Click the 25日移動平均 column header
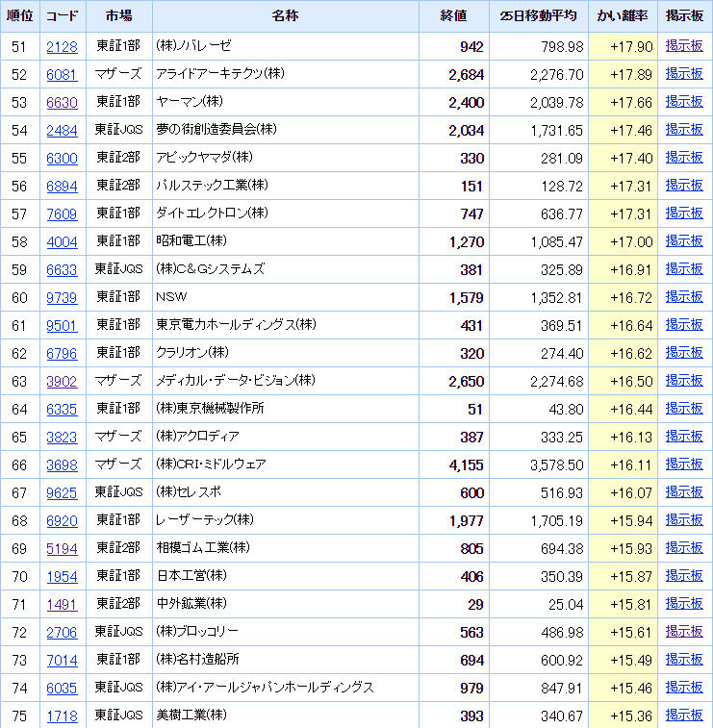The width and height of the screenshot is (713, 728). (x=538, y=15)
